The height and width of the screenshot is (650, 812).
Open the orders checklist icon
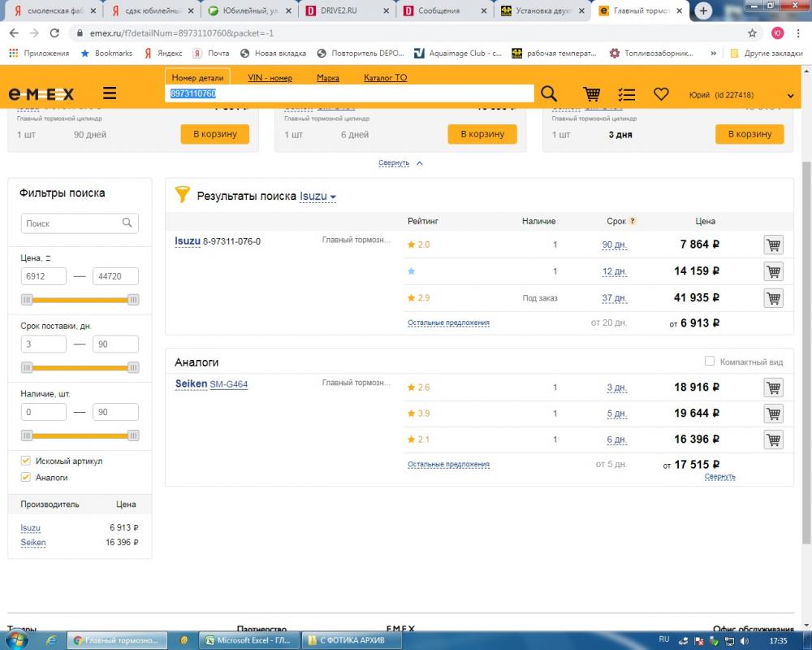point(626,94)
